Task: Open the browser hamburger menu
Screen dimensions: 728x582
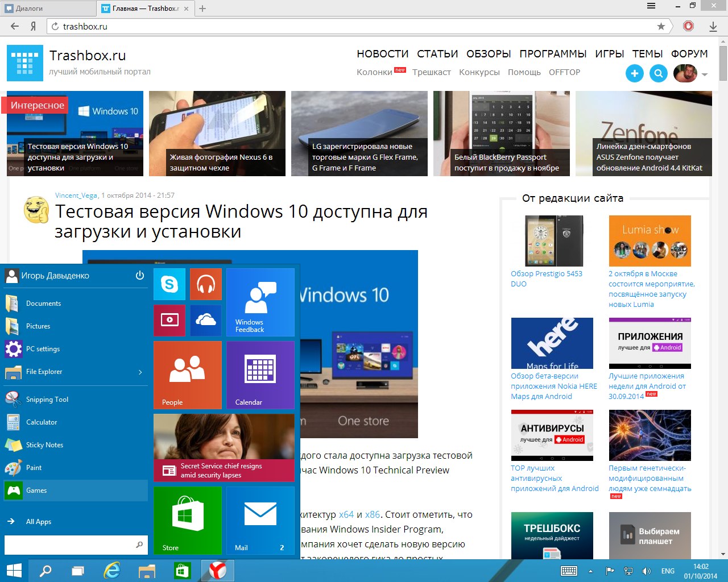Action: [651, 6]
